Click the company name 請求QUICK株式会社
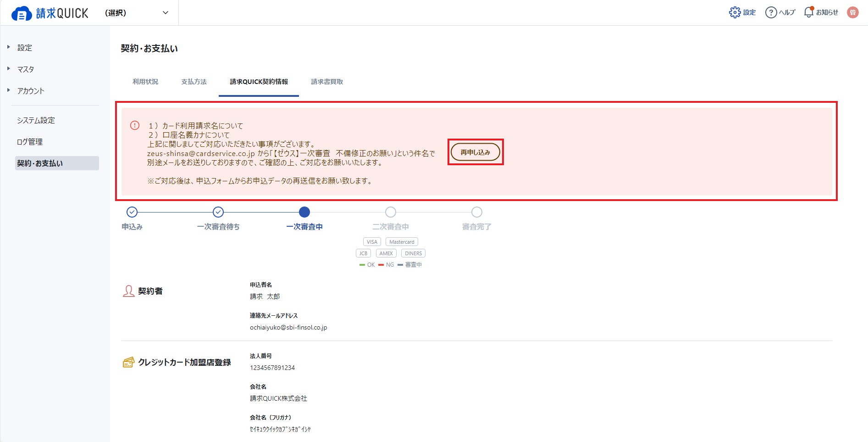Viewport: 868px width, 442px height. 278,398
